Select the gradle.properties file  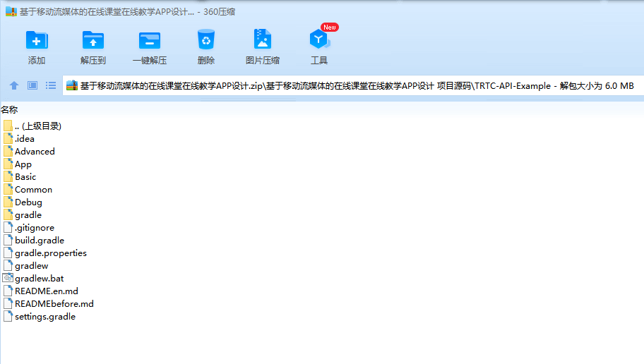pyautogui.click(x=51, y=253)
